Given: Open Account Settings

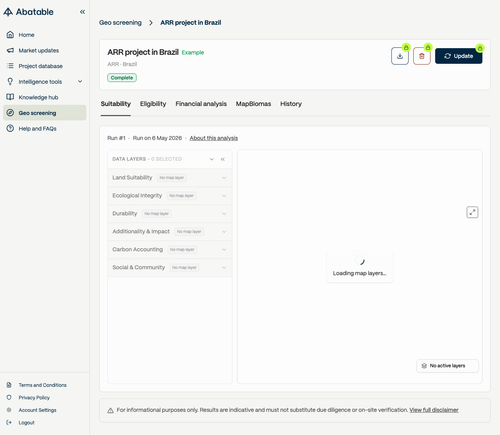Looking at the screenshot, I should (x=37, y=410).
